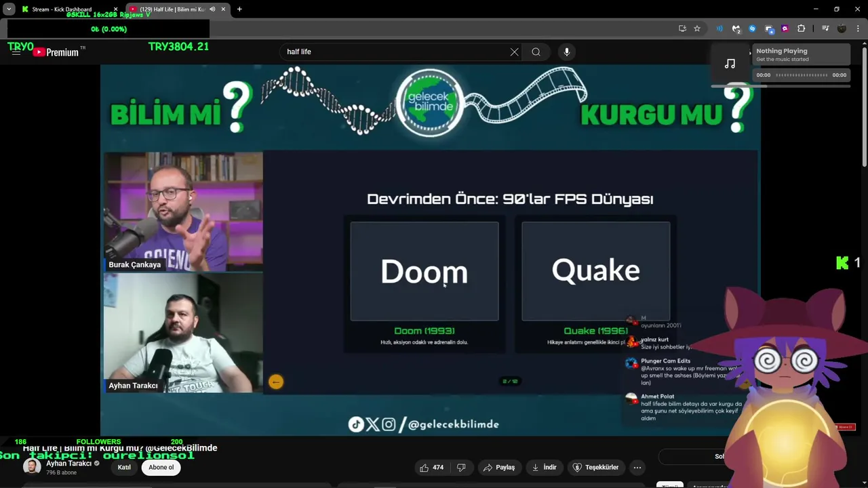Click the Instagram icon in video footer

(x=389, y=424)
